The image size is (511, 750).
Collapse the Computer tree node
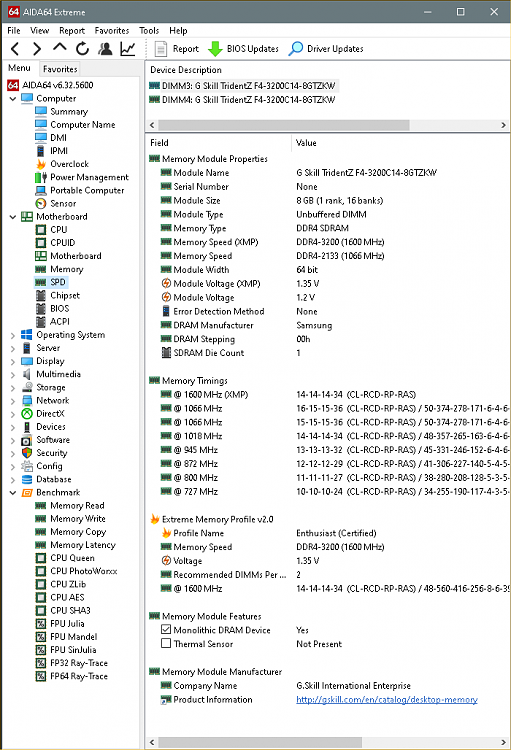[13, 99]
